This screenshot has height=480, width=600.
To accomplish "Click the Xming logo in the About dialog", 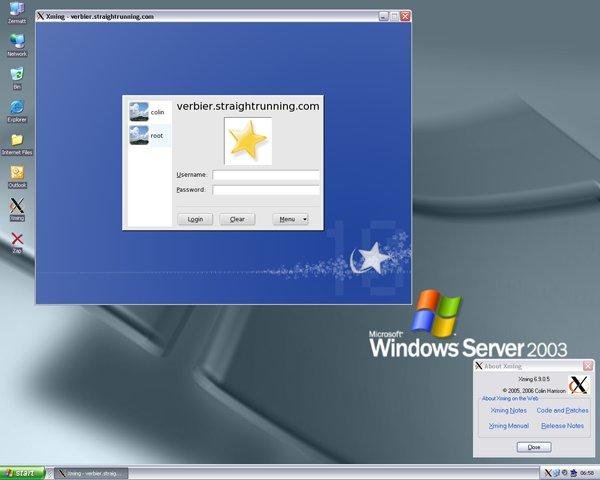I will pos(578,385).
